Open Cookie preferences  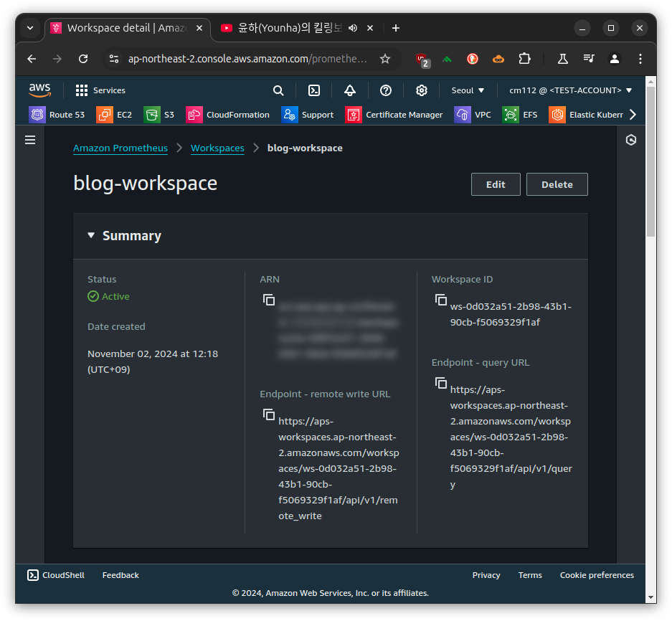coord(597,576)
